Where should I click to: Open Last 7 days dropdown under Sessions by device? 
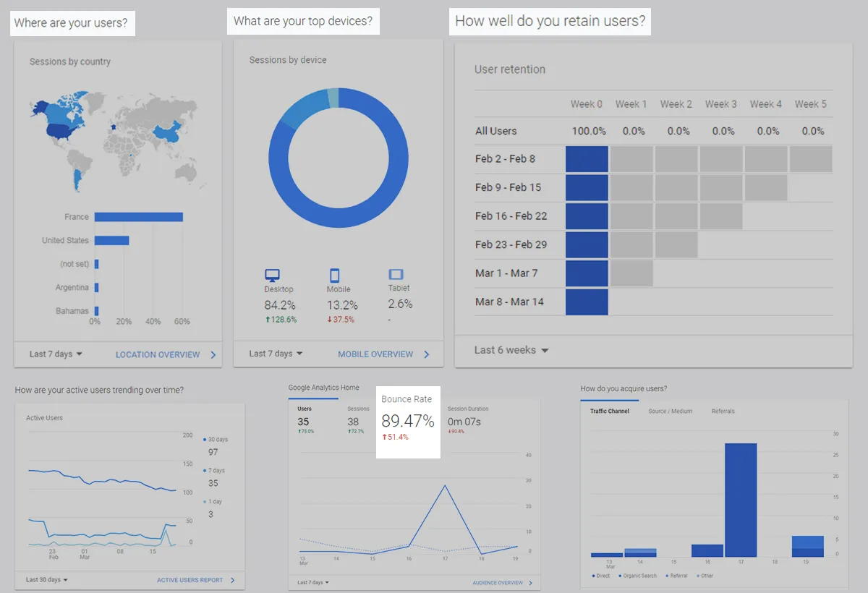point(276,354)
